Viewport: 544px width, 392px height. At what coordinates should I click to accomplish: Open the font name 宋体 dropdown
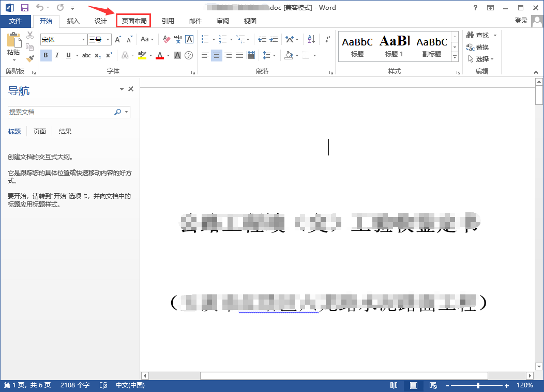[83, 40]
